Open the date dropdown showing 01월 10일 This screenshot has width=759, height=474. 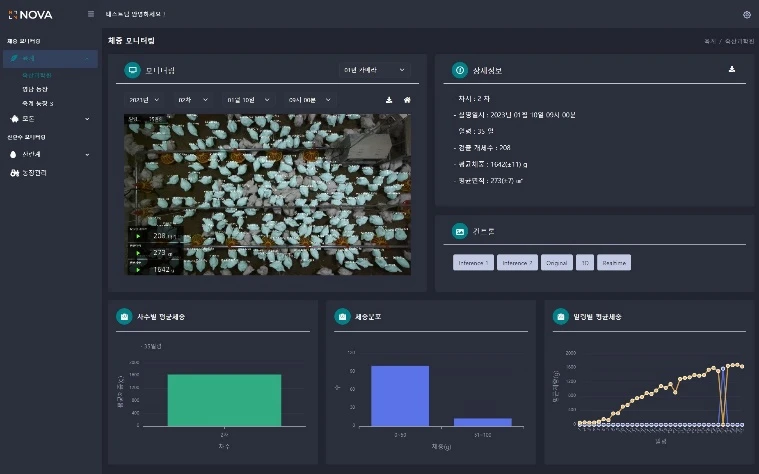coord(248,100)
